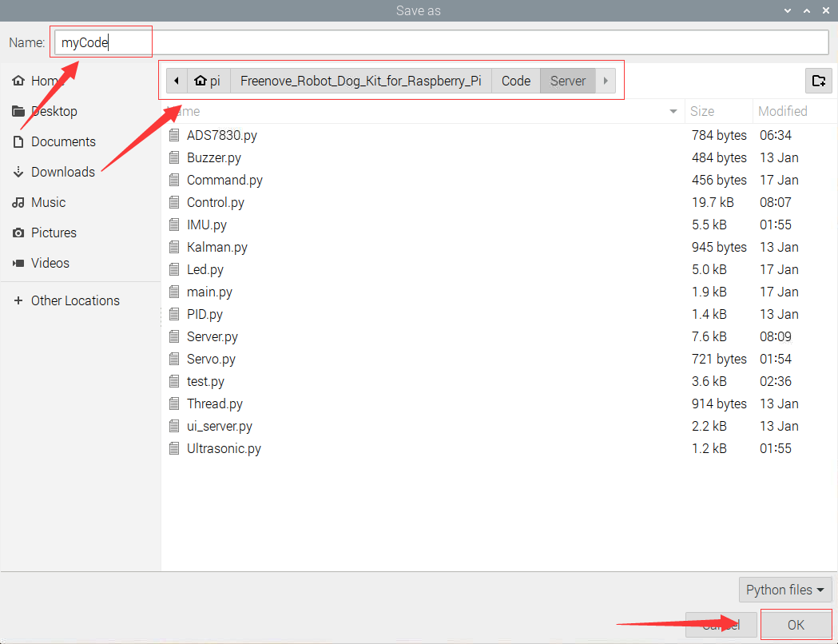Click the path bar back arrow
The image size is (838, 644).
point(177,81)
